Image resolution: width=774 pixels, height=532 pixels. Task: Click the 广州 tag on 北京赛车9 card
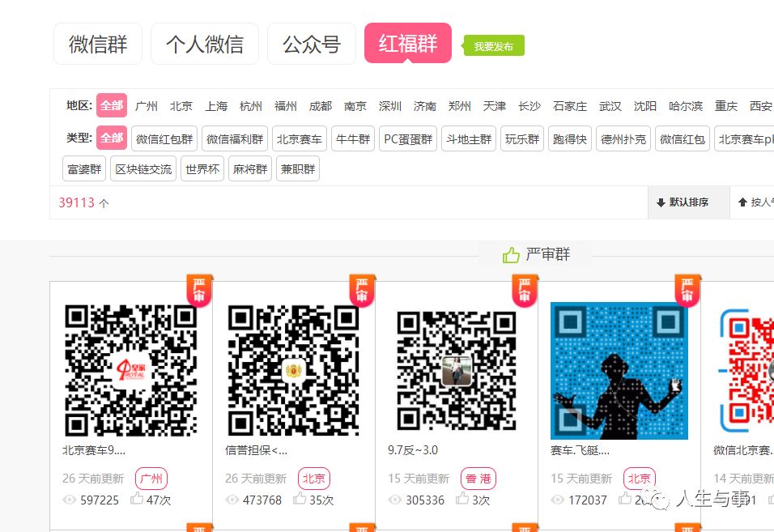pos(151,479)
